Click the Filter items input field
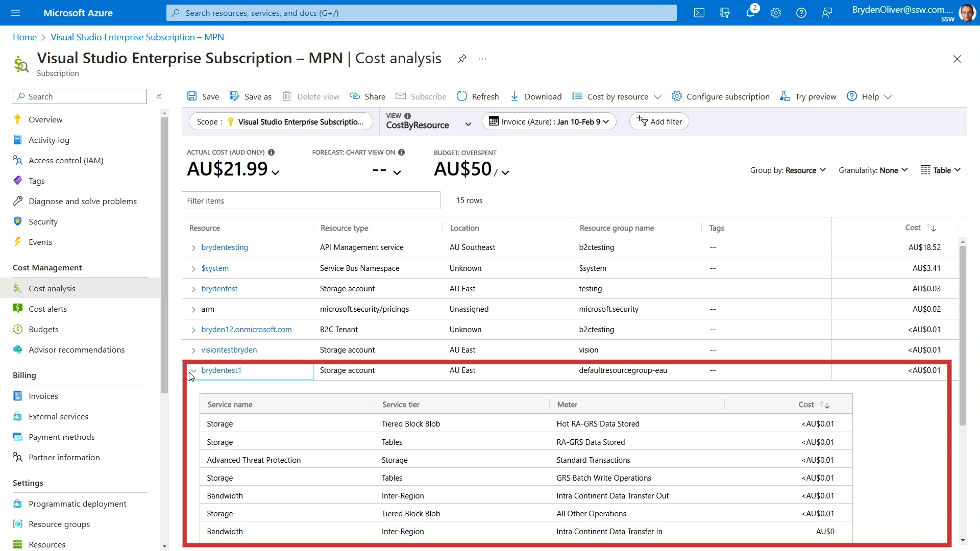This screenshot has width=980, height=551. tap(310, 201)
